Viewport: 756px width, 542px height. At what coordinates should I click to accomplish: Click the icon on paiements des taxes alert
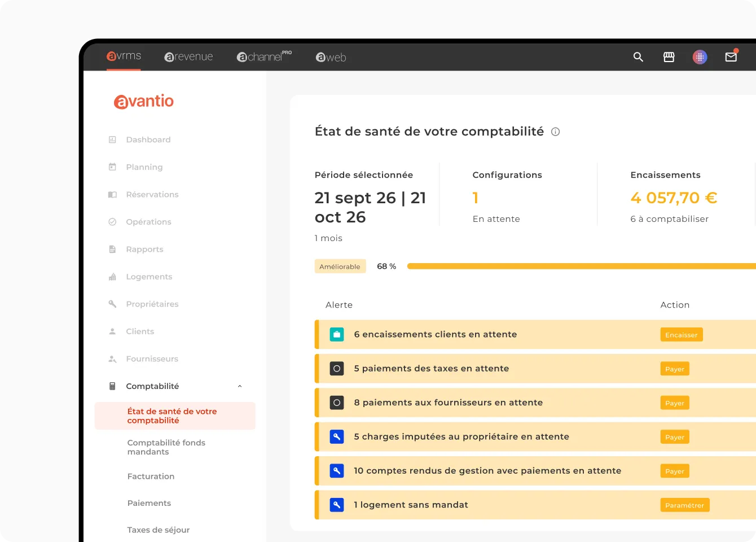(337, 369)
